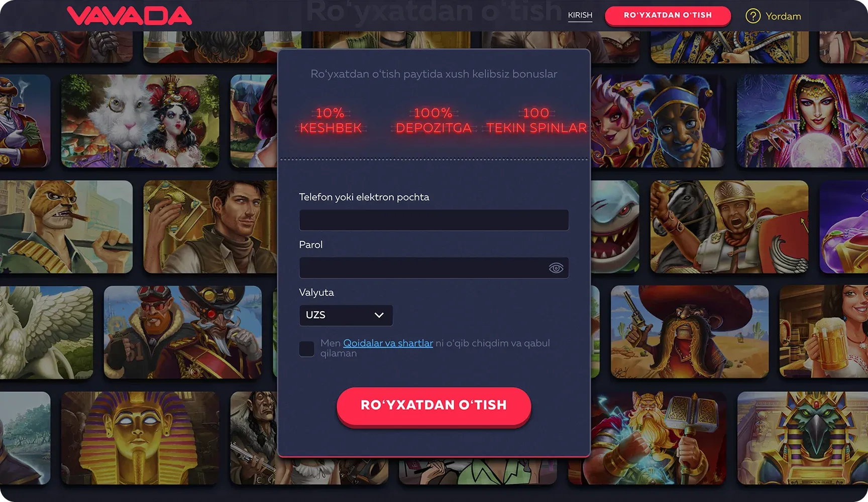The width and height of the screenshot is (868, 502).
Task: Open the shark game thumbnail
Action: [615, 227]
